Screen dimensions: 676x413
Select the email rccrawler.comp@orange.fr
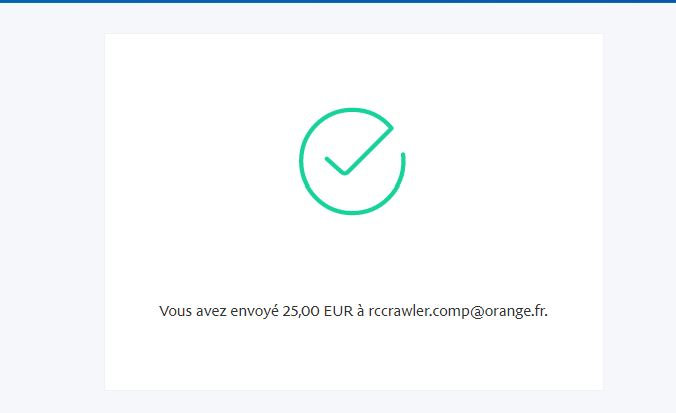point(458,311)
